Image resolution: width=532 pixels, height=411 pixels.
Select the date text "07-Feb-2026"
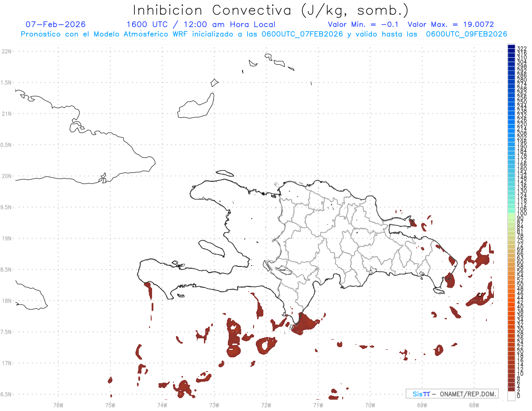pos(56,24)
